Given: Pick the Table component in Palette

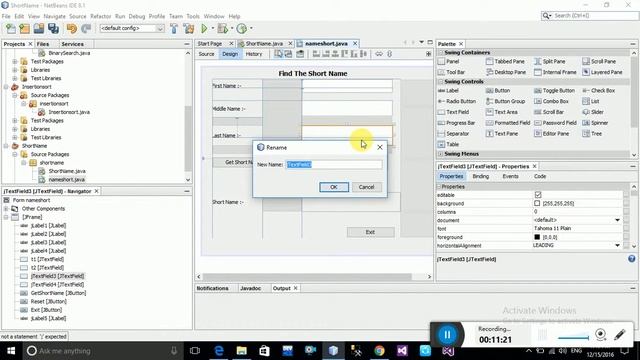Looking at the screenshot, I should (x=449, y=144).
